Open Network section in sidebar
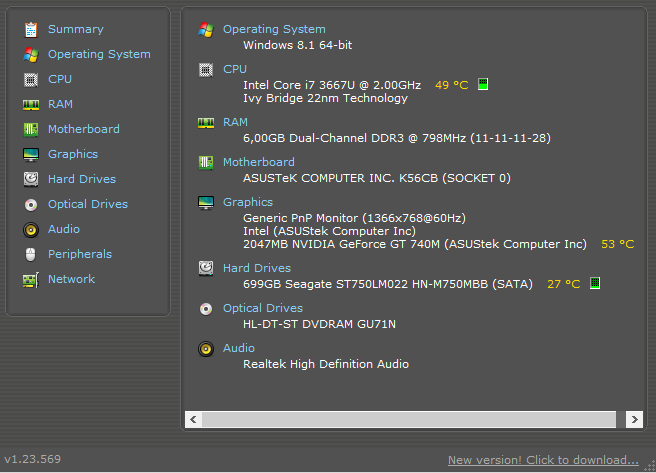 [71, 279]
